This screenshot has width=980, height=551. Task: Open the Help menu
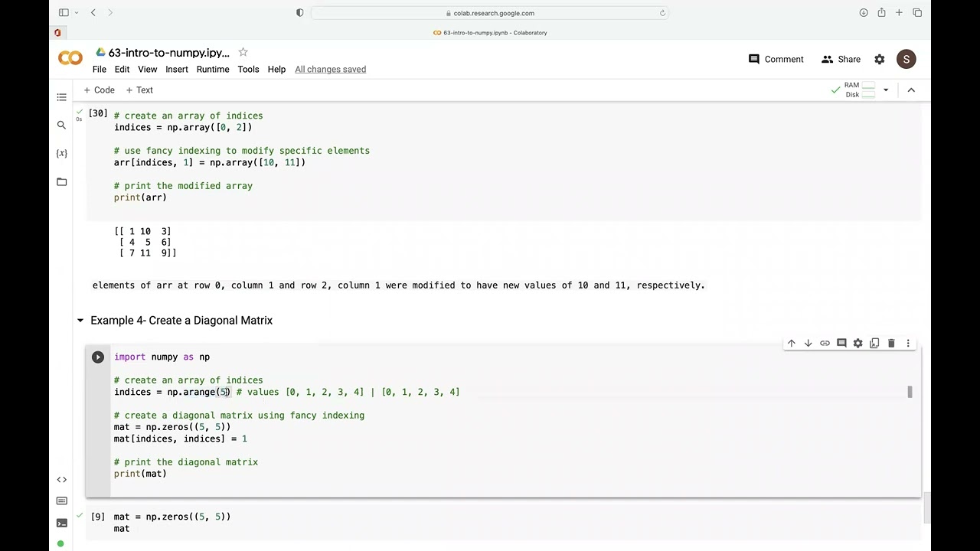pos(276,69)
